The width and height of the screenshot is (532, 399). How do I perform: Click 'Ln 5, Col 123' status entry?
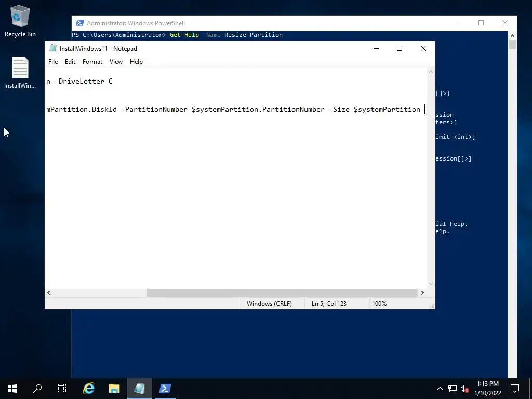pos(329,303)
